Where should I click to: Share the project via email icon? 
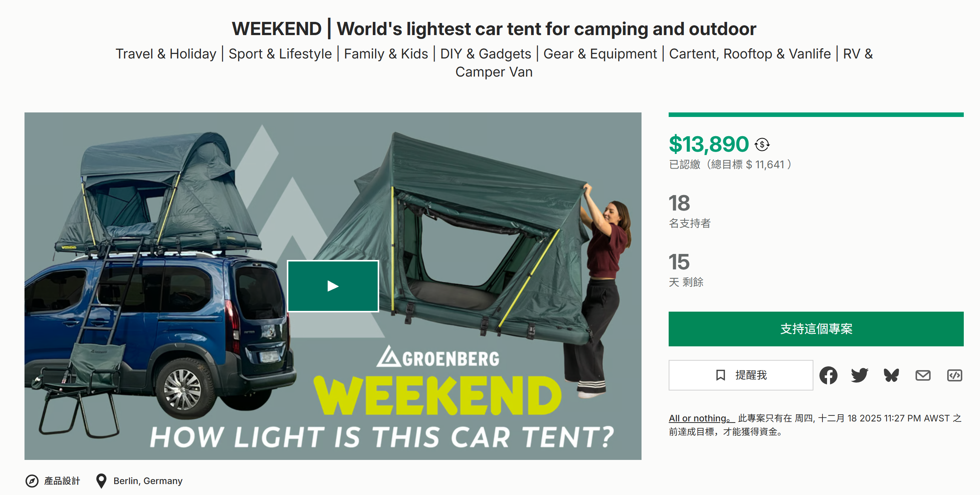923,375
